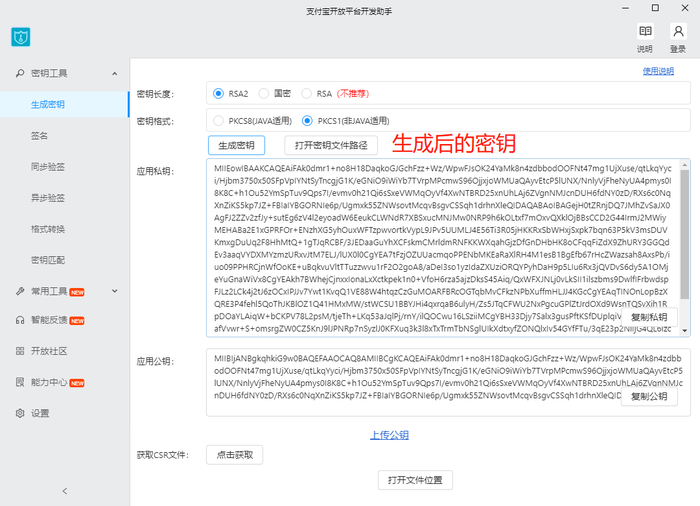
Task: Maximize the 支付宝开放平台开发助手 window
Action: click(x=655, y=8)
